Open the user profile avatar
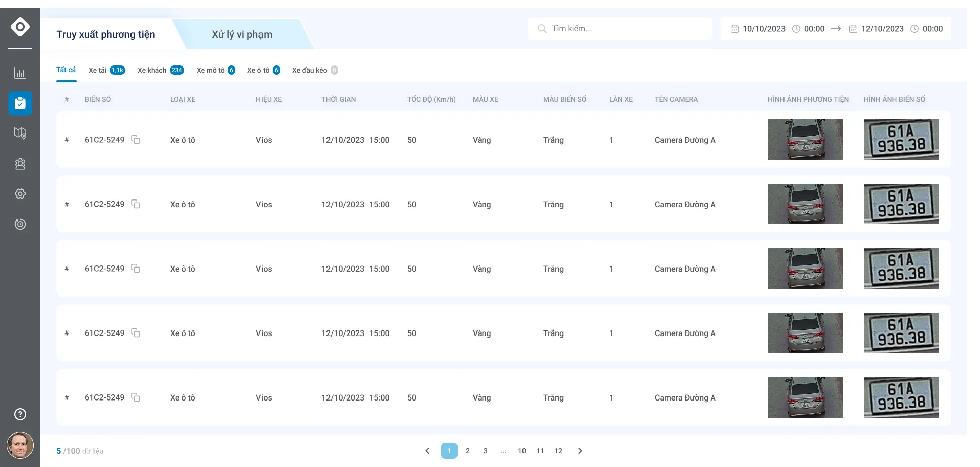The image size is (980, 467). [x=20, y=445]
